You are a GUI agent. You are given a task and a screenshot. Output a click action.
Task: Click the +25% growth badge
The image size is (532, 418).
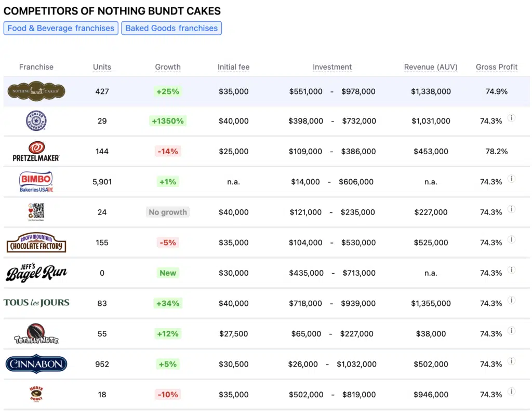pyautogui.click(x=168, y=91)
